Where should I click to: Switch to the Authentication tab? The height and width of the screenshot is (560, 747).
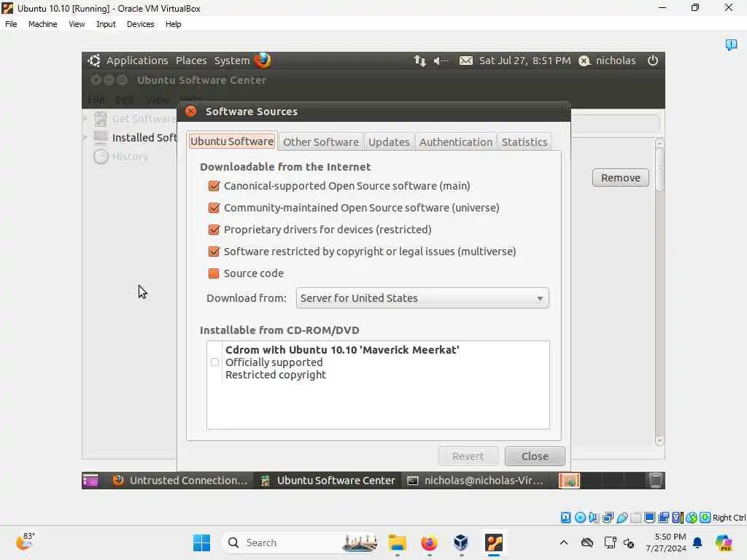[455, 142]
